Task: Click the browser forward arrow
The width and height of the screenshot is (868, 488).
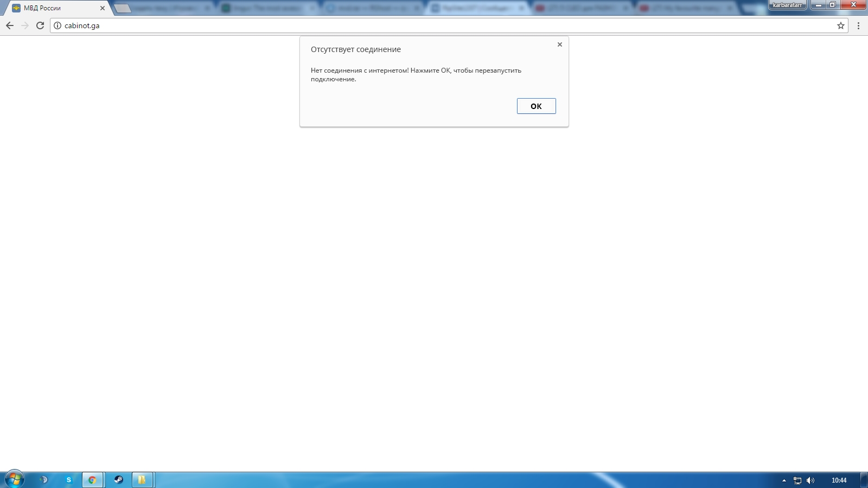Action: [x=25, y=25]
